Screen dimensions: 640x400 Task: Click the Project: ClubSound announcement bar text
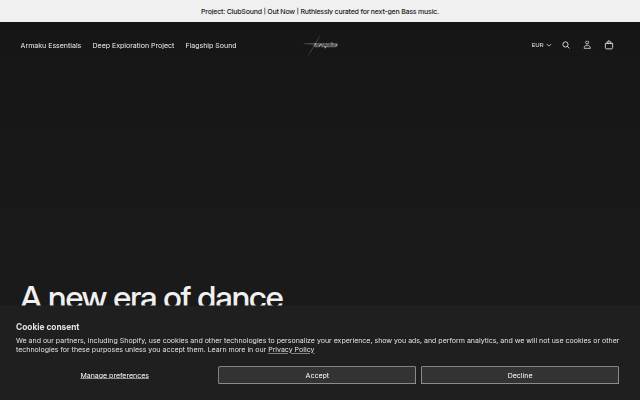(320, 11)
